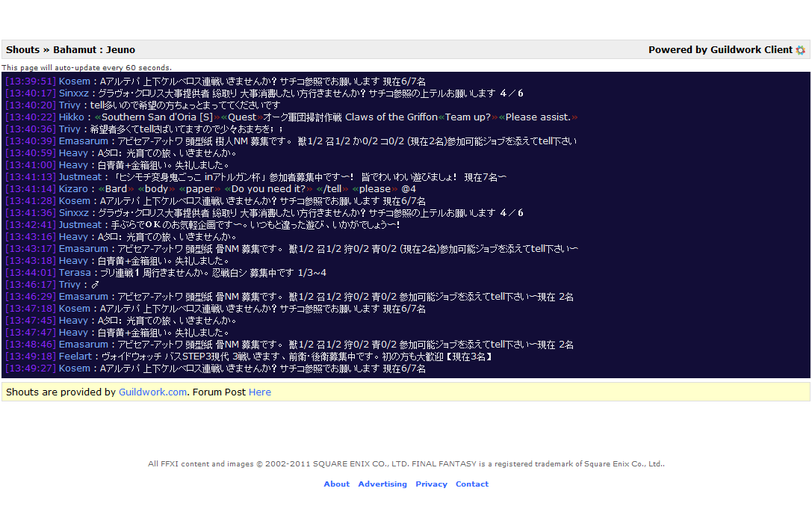View the Privacy footer link

click(431, 484)
